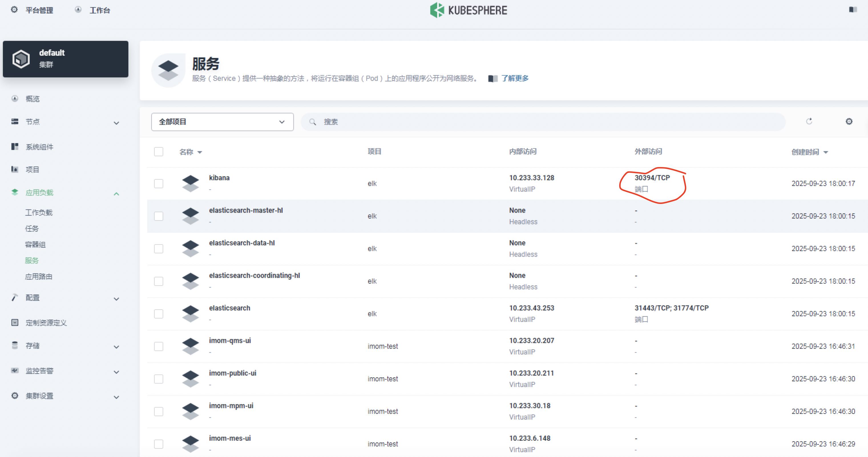The image size is (868, 457).
Task: Check the kibana row checkbox
Action: 159,183
